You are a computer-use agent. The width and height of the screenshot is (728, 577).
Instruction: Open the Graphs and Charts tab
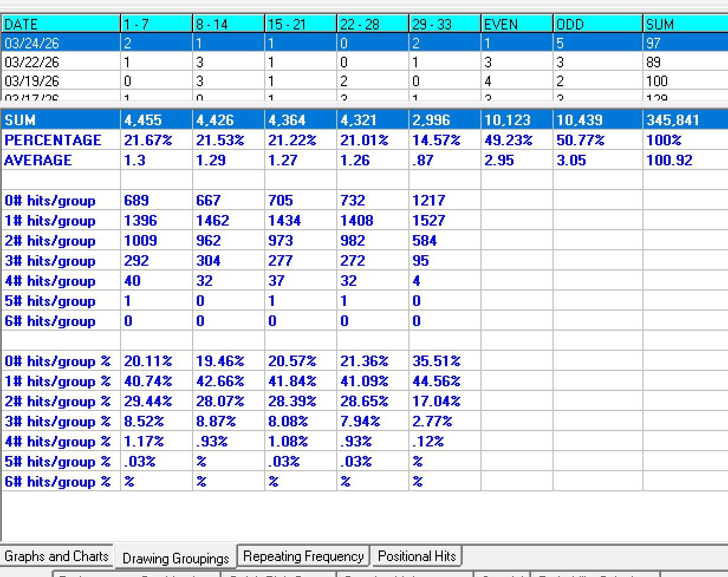pyautogui.click(x=56, y=556)
